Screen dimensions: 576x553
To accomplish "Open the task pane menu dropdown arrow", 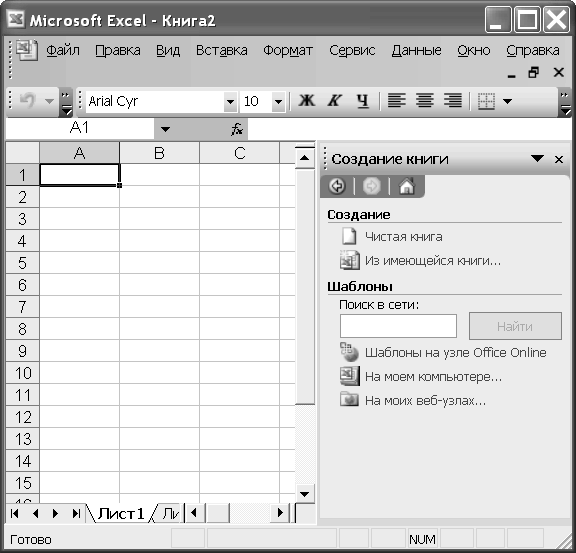I will [x=537, y=158].
